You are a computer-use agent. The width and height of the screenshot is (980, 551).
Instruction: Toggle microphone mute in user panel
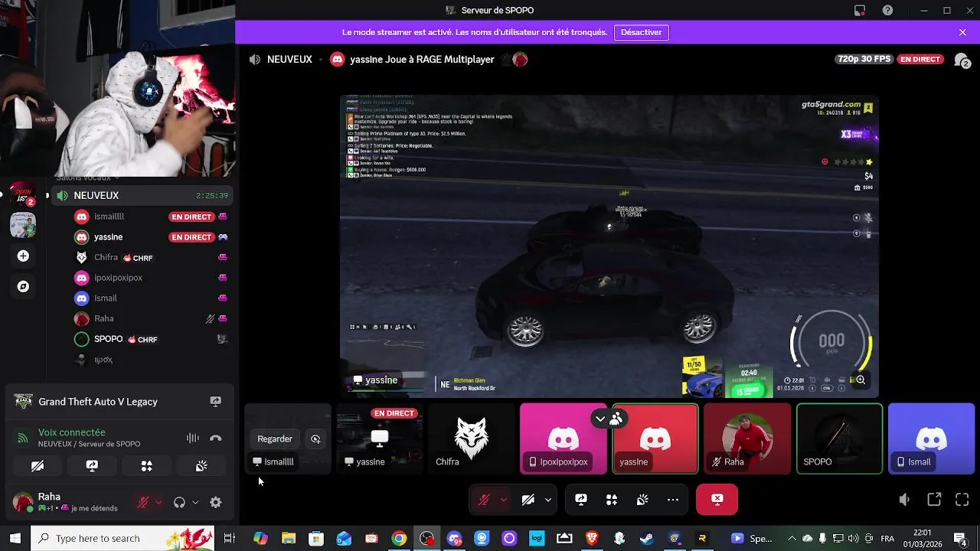click(x=142, y=503)
